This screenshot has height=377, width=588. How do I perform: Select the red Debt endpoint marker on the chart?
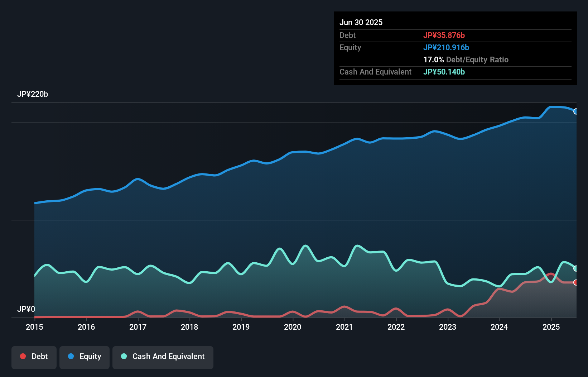coord(576,282)
